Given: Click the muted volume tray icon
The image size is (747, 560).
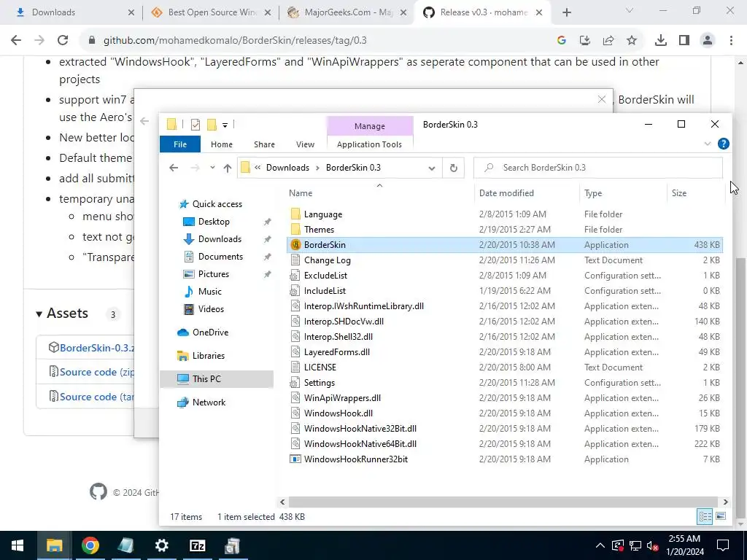Looking at the screenshot, I should (x=653, y=545).
